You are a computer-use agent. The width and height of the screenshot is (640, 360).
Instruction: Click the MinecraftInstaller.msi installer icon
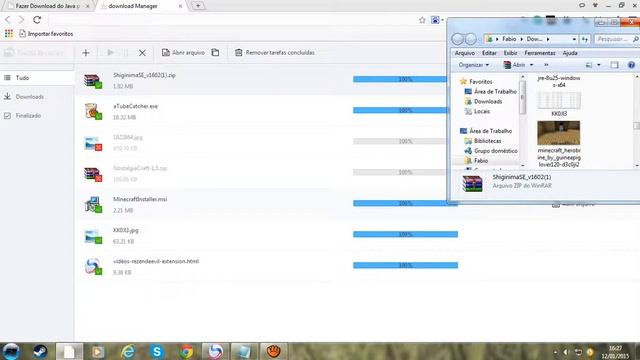click(x=93, y=204)
